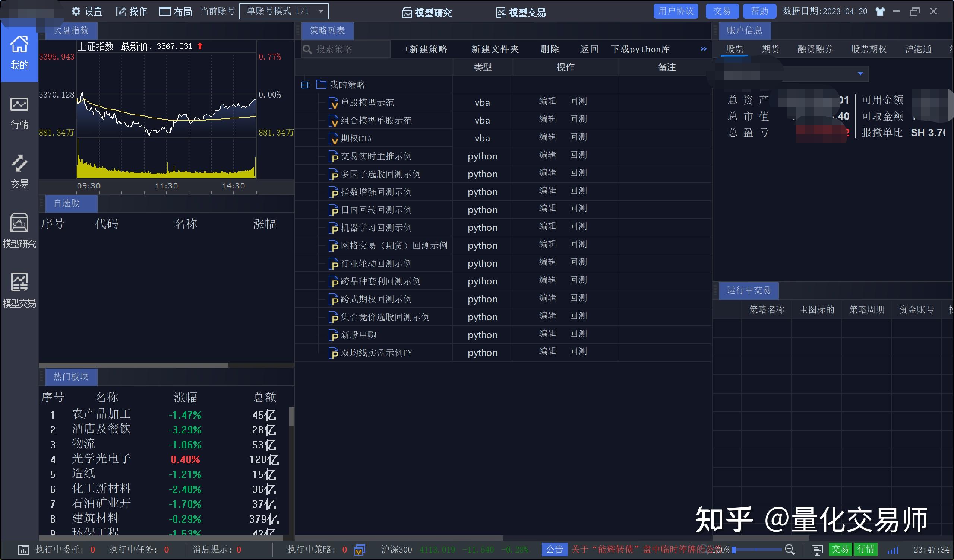Screen dimensions: 954x560
Task: Click the python file icon beside 新股申购
Action: [x=334, y=335]
